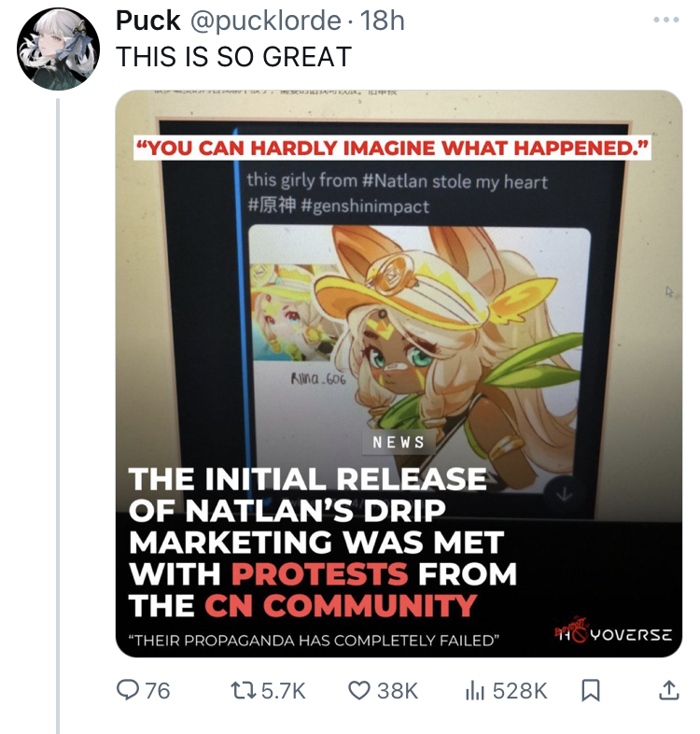The image size is (700, 734).
Task: Click the share upload arrow icon
Action: point(669,690)
